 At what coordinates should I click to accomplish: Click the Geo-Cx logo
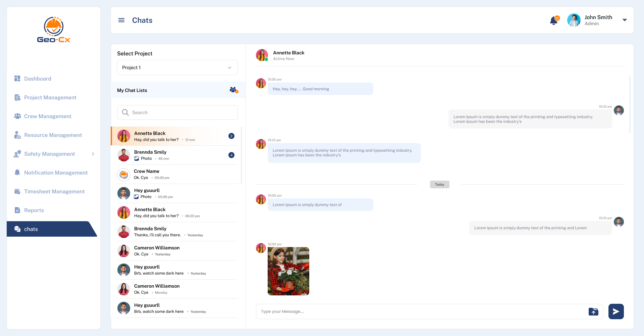coord(54,30)
